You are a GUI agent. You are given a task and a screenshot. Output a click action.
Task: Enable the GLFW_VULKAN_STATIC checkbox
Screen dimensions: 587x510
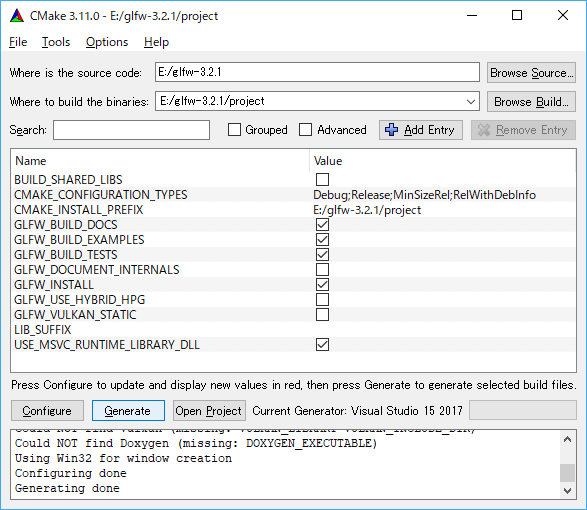(322, 315)
